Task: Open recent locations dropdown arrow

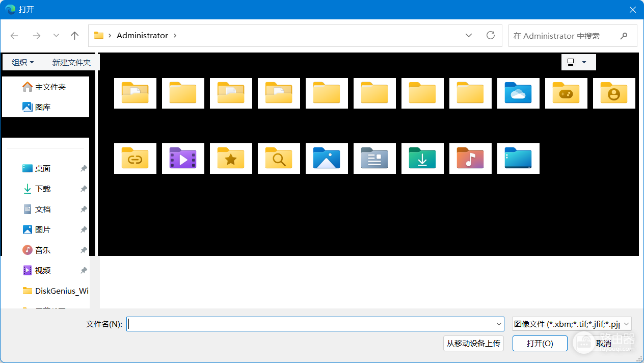Action: click(56, 36)
